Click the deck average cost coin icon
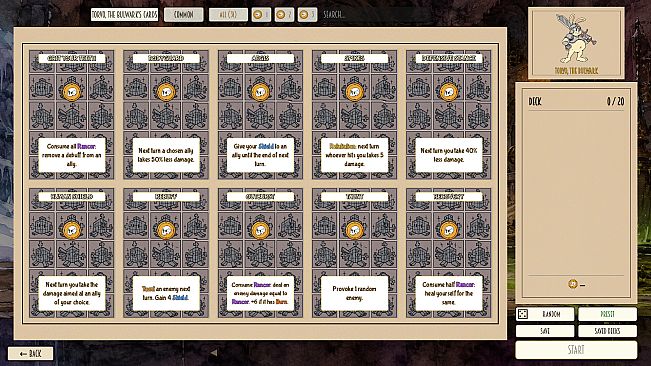 pyautogui.click(x=573, y=284)
